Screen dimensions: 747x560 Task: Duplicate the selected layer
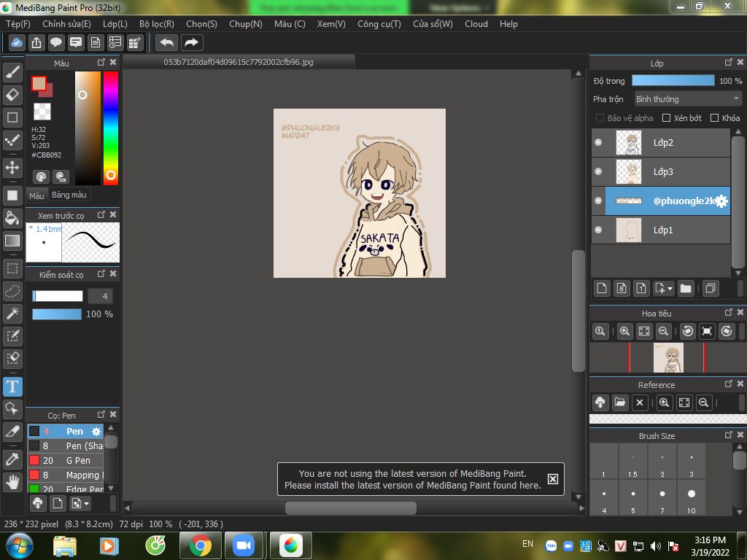[x=711, y=288]
